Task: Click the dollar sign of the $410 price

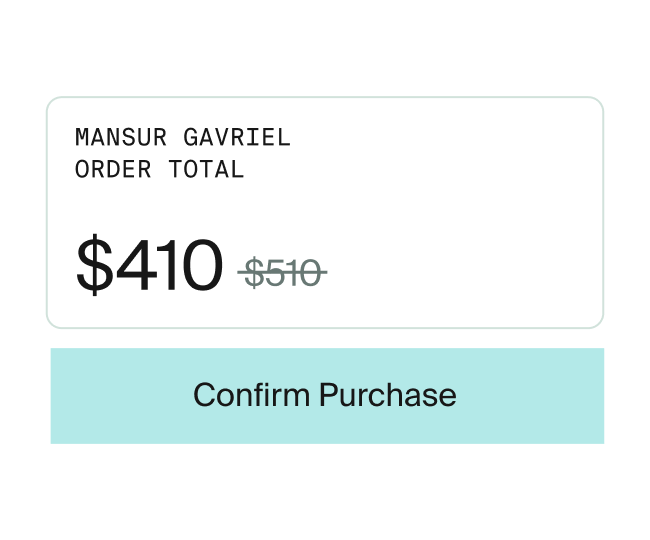Action: (x=95, y=265)
